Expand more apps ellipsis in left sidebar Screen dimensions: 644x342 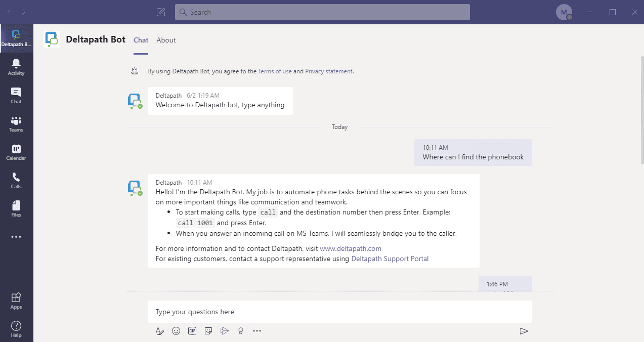coord(16,237)
